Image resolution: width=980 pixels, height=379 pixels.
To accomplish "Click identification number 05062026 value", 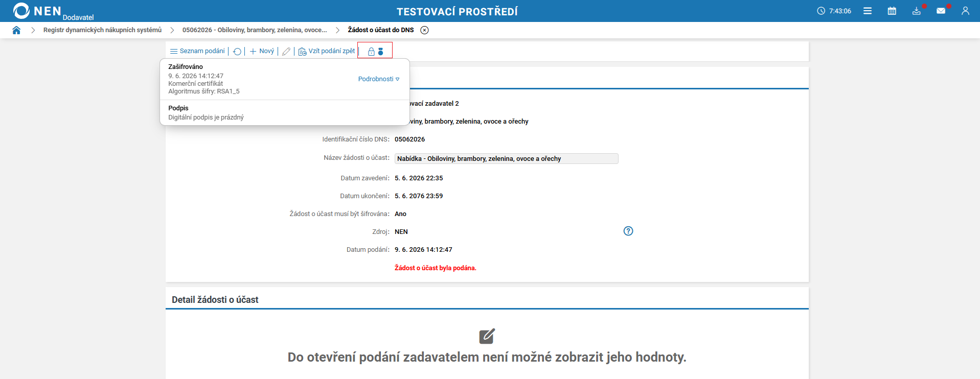I will pyautogui.click(x=410, y=139).
